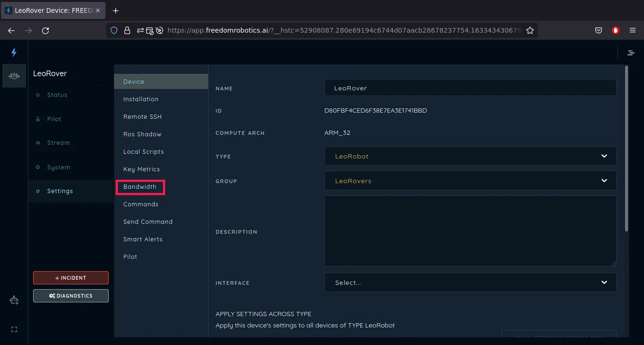This screenshot has width=644, height=345.
Task: Open the Pocket save icon in toolbar
Action: [598, 30]
